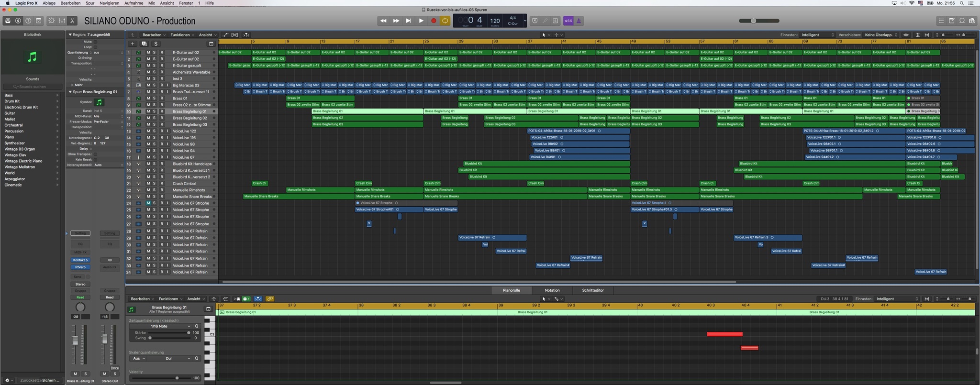This screenshot has width=980, height=385.
Task: Open the Editors with the scissors icon
Action: tap(72, 21)
